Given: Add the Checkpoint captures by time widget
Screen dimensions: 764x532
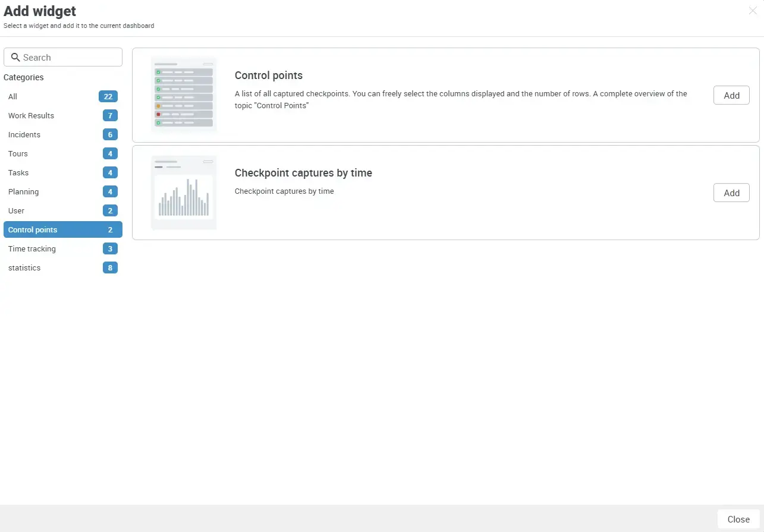Looking at the screenshot, I should pyautogui.click(x=731, y=193).
